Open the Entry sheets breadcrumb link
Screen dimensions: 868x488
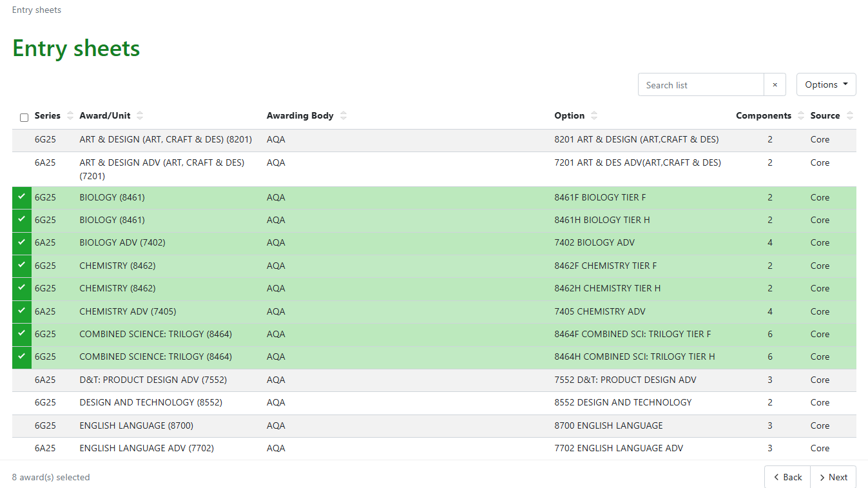pos(37,10)
